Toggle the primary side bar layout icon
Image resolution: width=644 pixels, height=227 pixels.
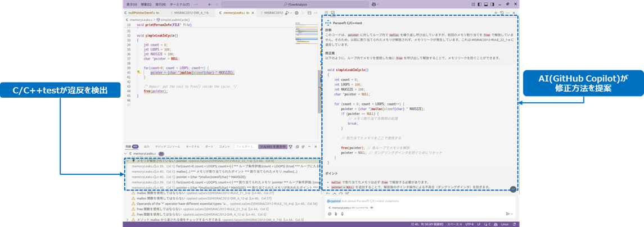pos(479,4)
